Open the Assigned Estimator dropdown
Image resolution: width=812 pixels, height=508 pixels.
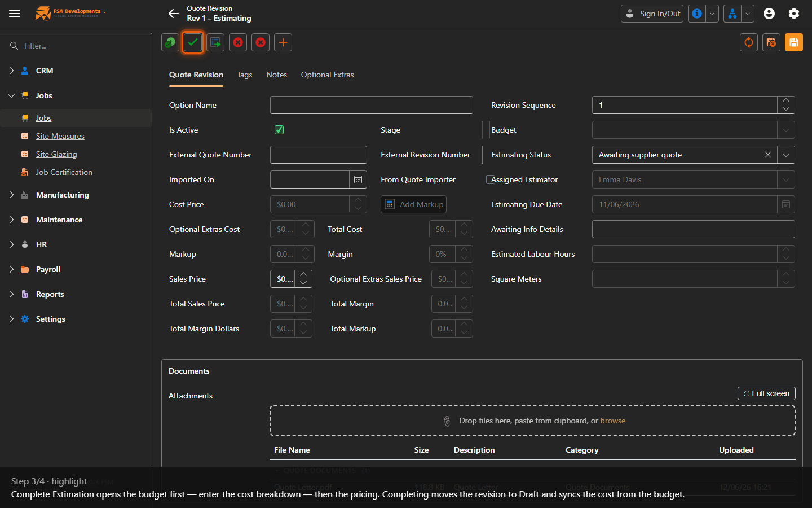[786, 179]
